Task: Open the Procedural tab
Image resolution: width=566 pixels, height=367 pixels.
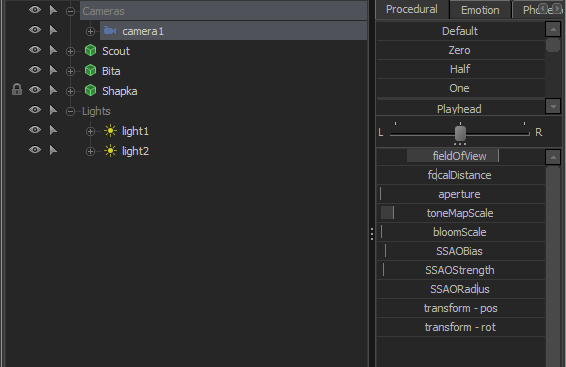Action: [412, 9]
